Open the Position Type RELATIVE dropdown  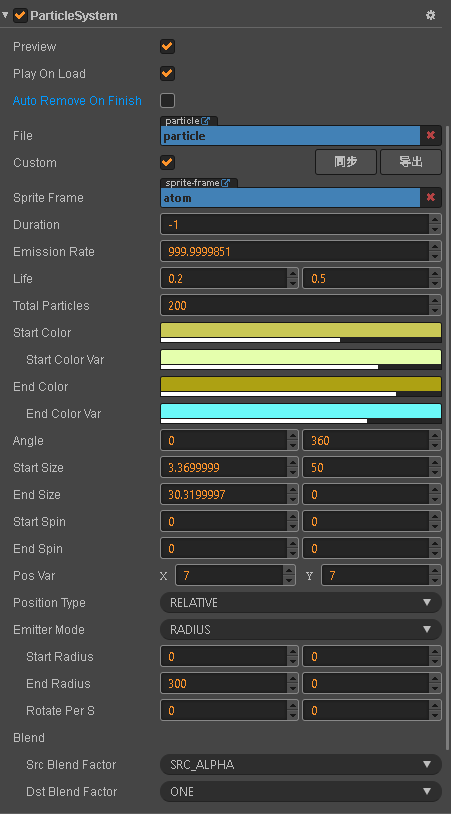click(x=301, y=603)
